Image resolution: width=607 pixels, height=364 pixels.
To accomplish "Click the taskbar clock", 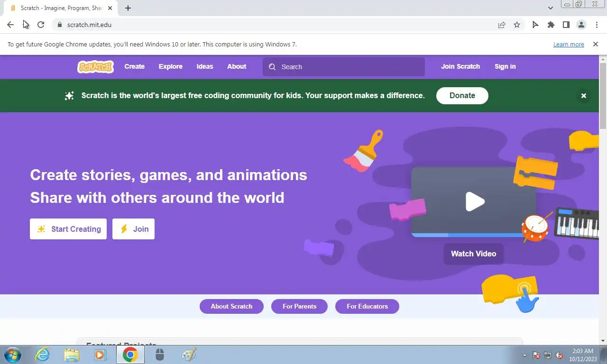I will click(583, 355).
